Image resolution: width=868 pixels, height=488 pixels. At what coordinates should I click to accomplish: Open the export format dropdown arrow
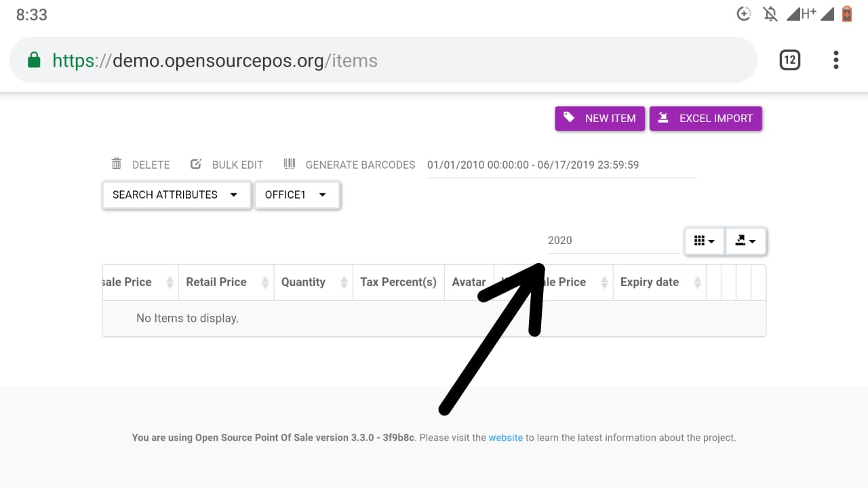754,241
